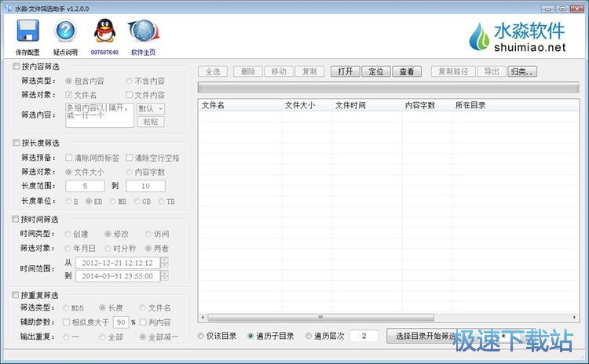Select the 遍历子目录 radio button
589x364 pixels.
tap(251, 336)
